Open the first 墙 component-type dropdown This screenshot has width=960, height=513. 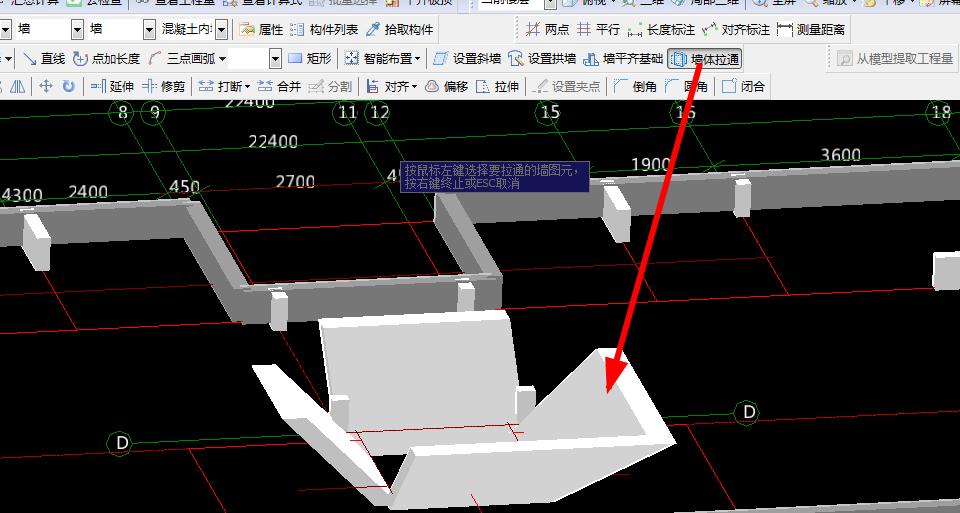(77, 29)
